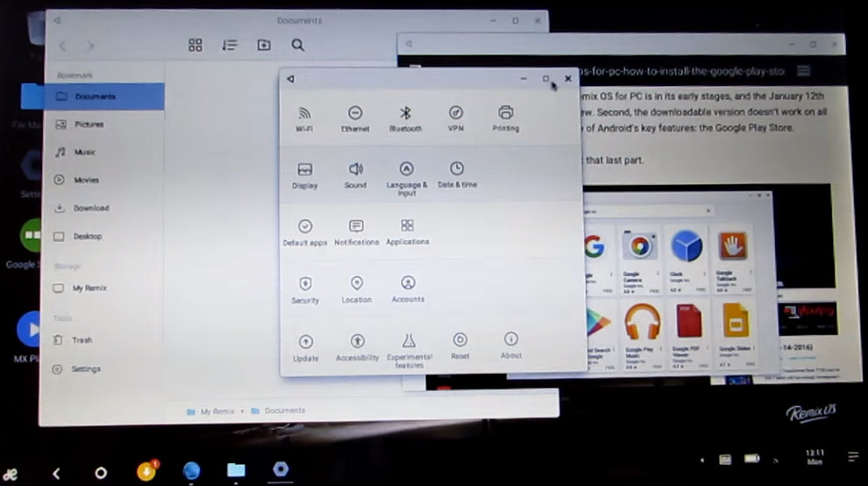The image size is (868, 486).
Task: Open orange download app in taskbar
Action: pyautogui.click(x=146, y=471)
